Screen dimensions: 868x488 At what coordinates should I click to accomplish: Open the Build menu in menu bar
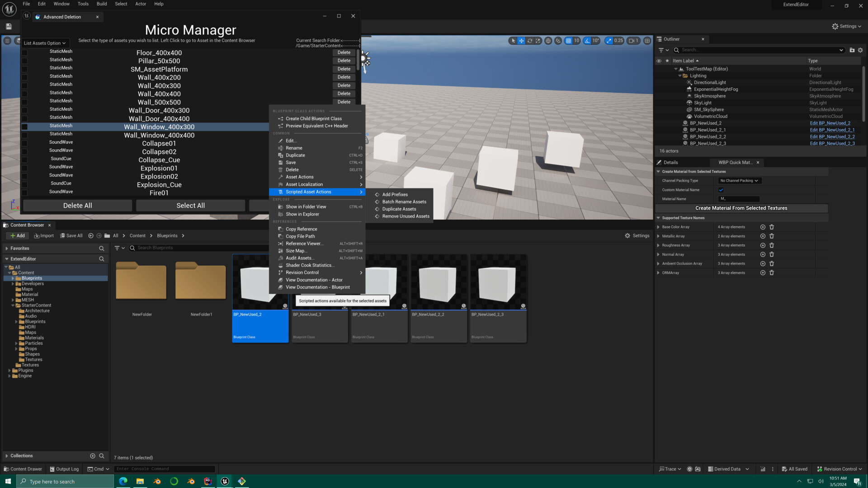(x=101, y=4)
